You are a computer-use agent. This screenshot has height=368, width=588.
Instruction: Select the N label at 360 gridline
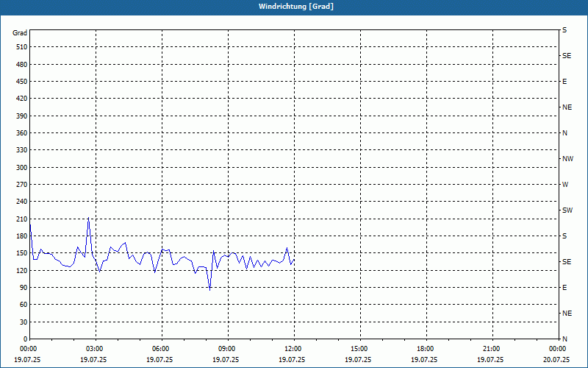click(x=564, y=133)
